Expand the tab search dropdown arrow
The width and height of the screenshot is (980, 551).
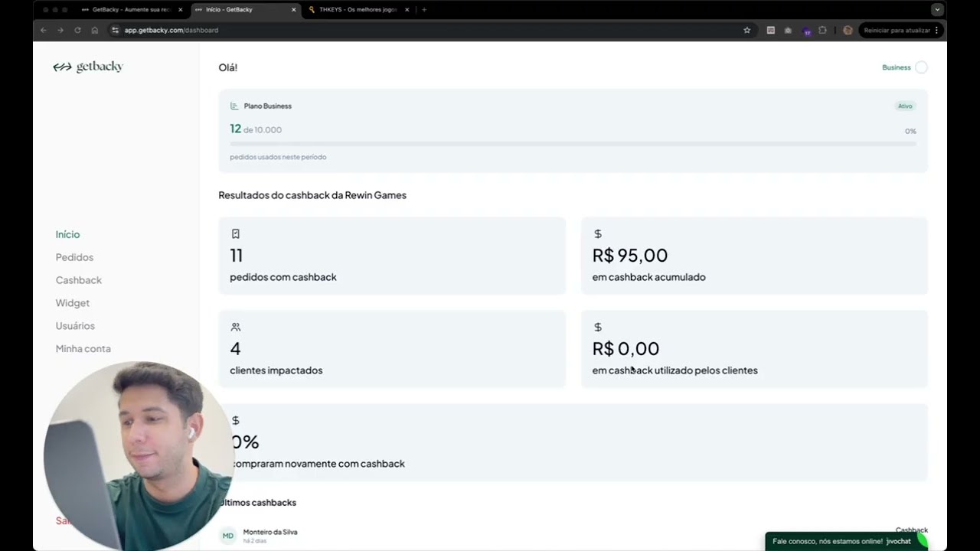(937, 10)
